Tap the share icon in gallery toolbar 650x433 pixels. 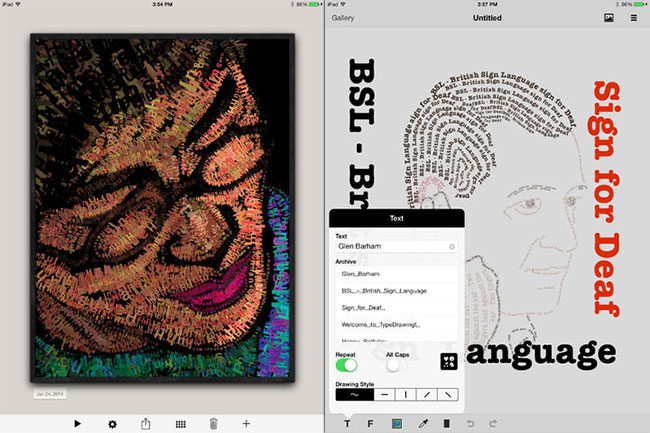click(x=146, y=423)
